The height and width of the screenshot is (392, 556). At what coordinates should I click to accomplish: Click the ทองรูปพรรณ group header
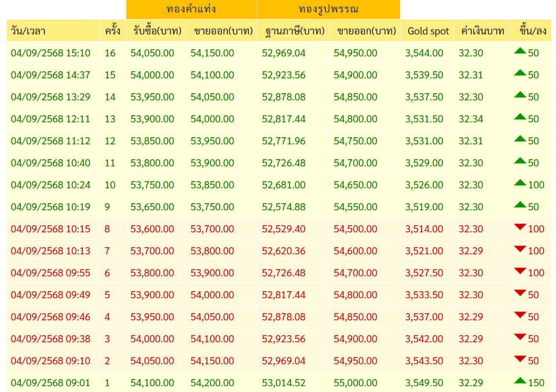tap(329, 9)
